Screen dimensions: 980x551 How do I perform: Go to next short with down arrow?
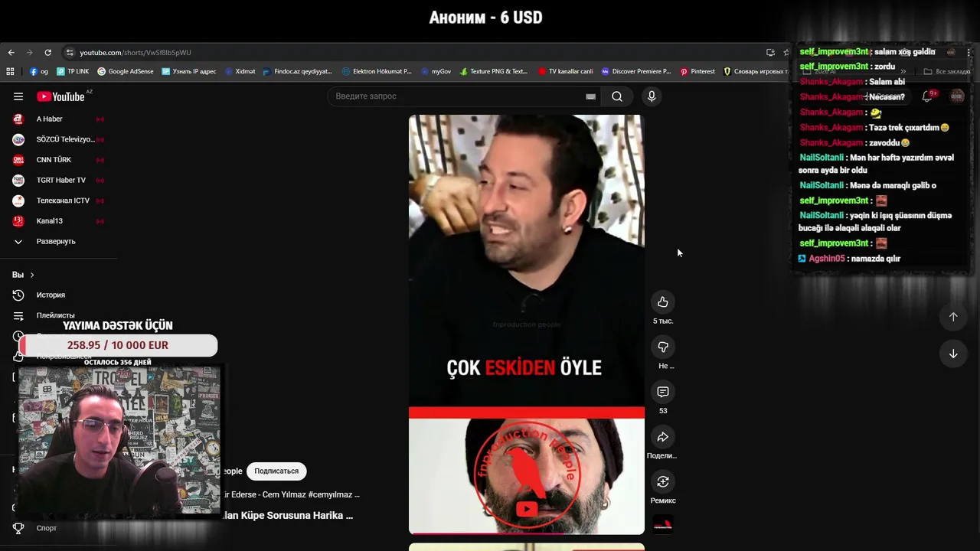[953, 354]
